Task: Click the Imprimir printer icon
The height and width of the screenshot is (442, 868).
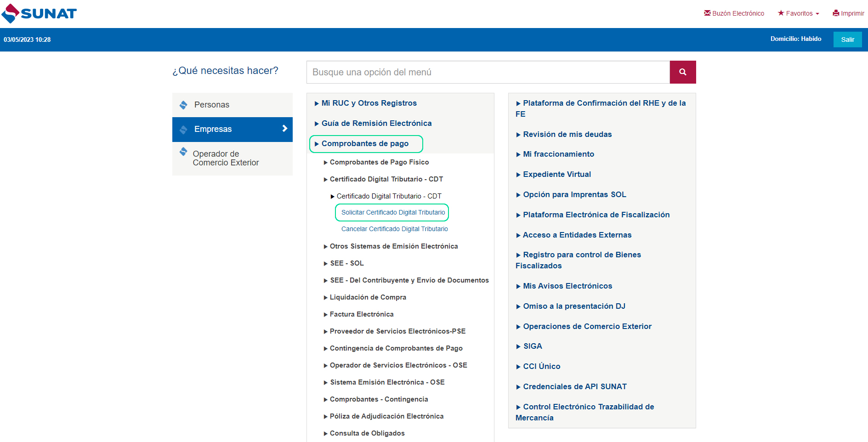Action: coord(836,13)
